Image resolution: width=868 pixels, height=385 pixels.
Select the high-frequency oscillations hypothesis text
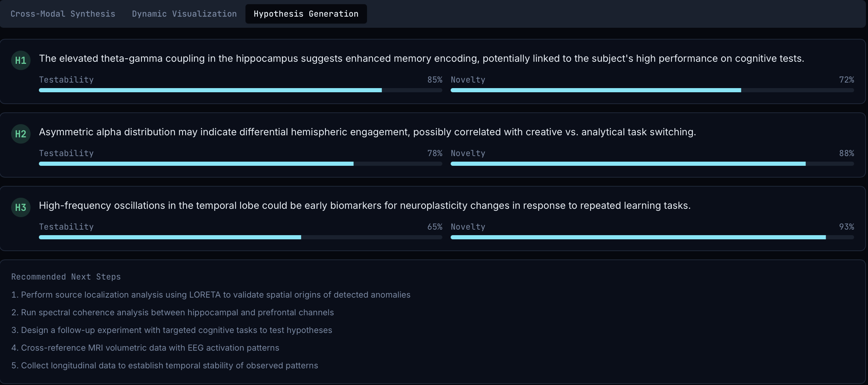pos(365,205)
